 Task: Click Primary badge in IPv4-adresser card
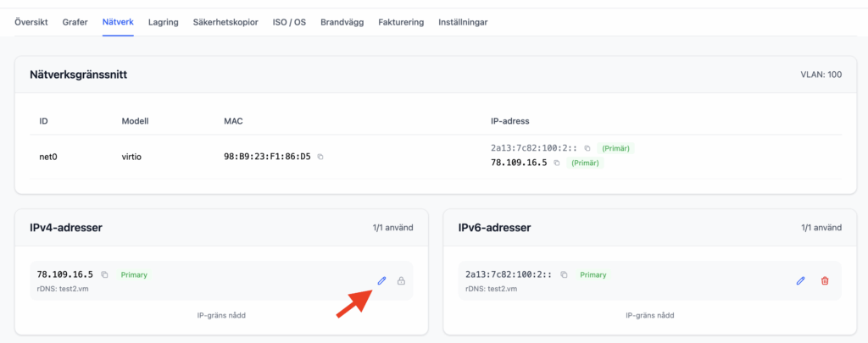(134, 274)
